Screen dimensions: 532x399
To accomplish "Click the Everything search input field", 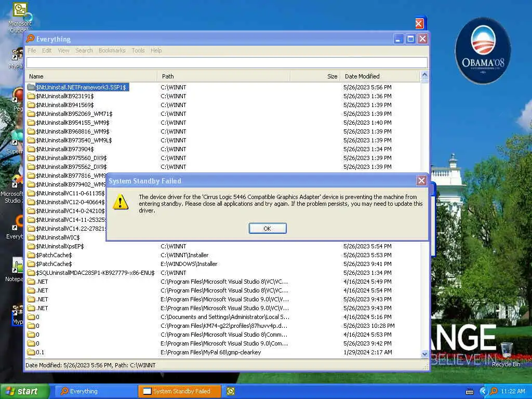I will pyautogui.click(x=227, y=62).
